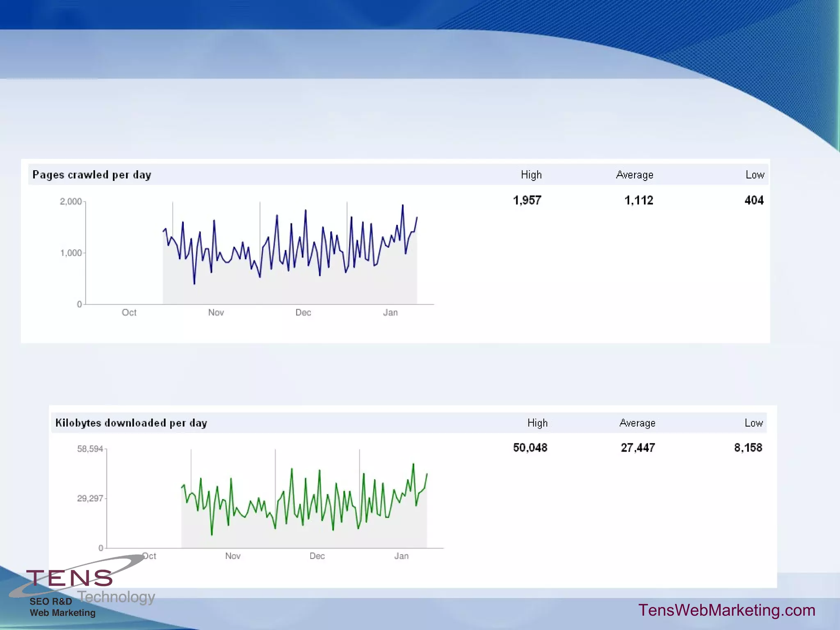Click the 'Pages crawled per day' heading
This screenshot has width=840, height=630.
coord(92,175)
